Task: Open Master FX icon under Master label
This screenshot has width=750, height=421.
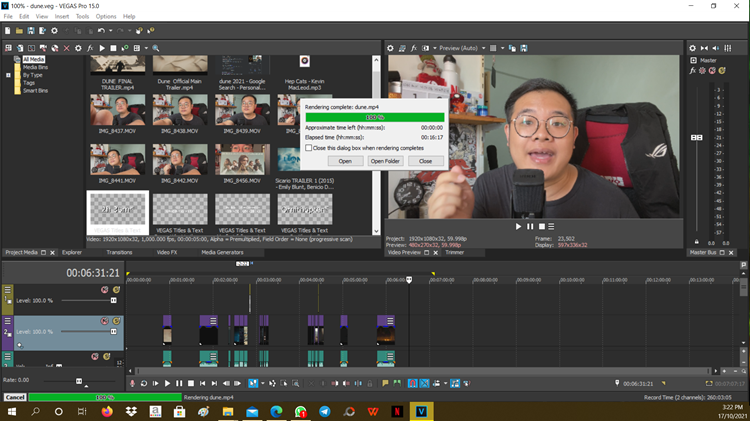Action: coord(692,70)
